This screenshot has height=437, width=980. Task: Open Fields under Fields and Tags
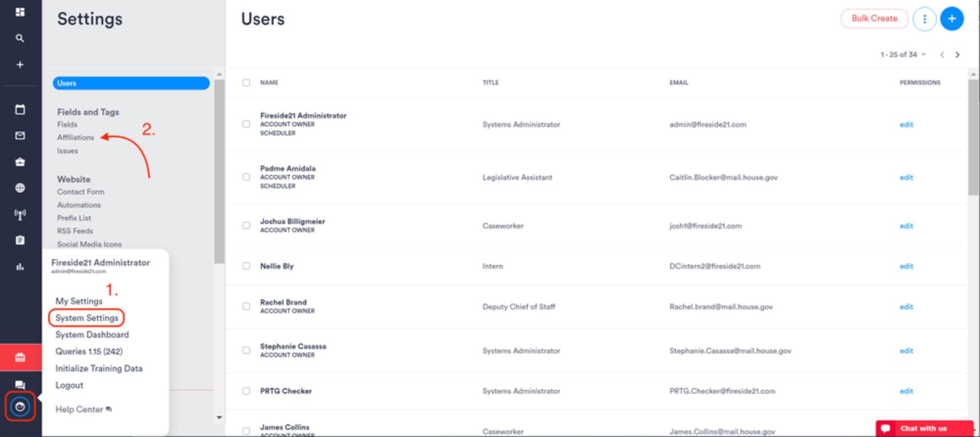67,125
